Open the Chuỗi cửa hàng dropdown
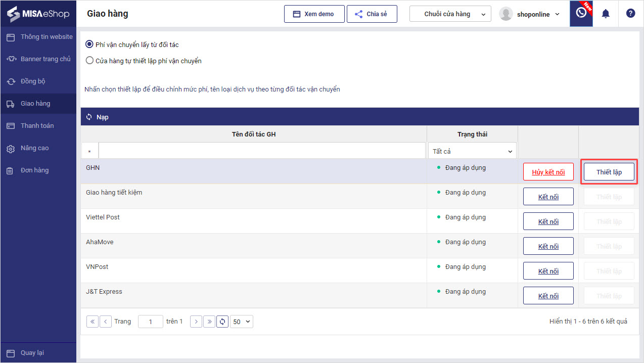 click(450, 14)
